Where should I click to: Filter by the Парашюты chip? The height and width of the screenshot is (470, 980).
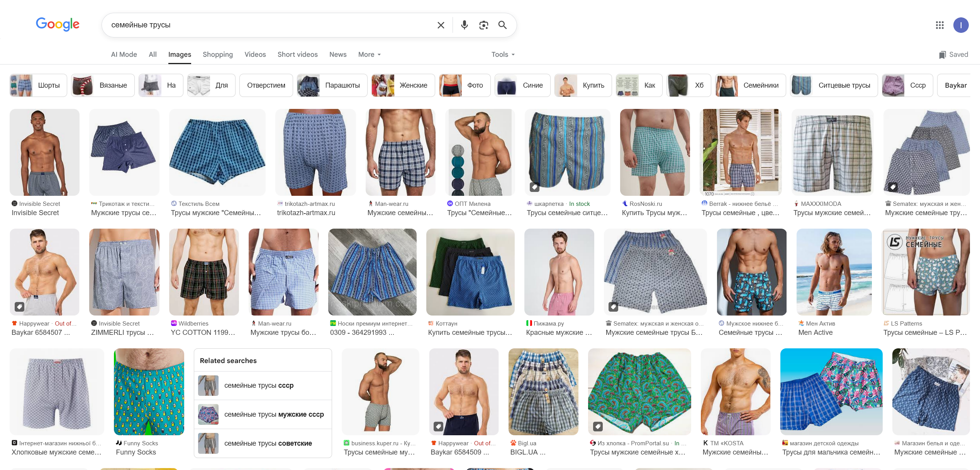point(332,85)
